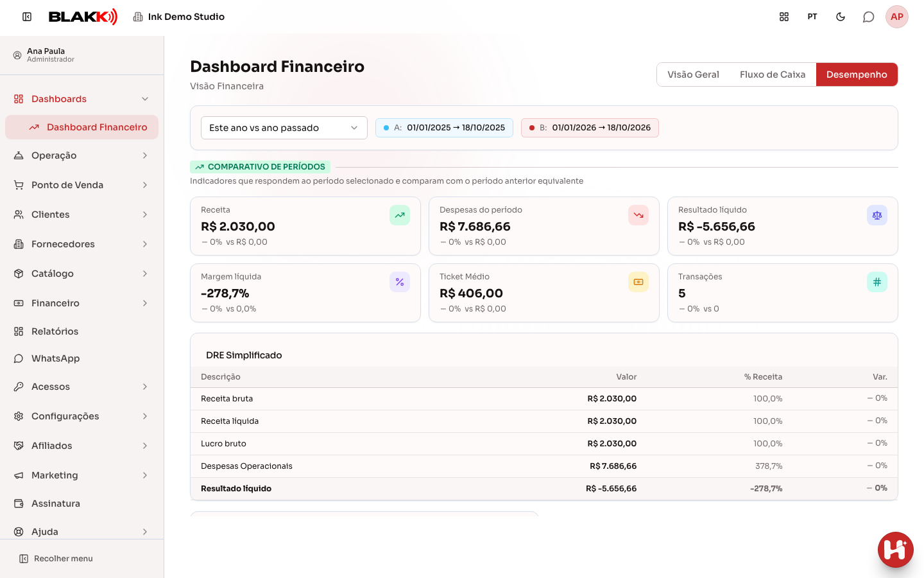Open the apps grid icon
Viewport: 924px width, 578px height.
(784, 17)
